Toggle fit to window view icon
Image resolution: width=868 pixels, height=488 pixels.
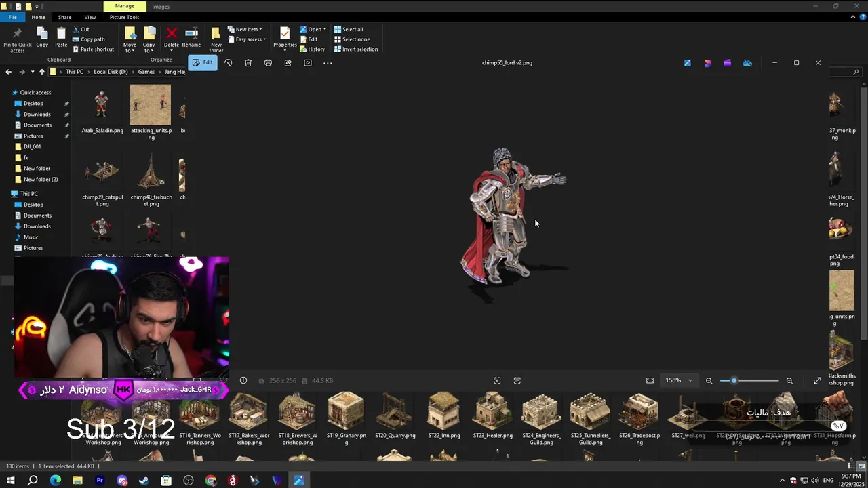(650, 380)
